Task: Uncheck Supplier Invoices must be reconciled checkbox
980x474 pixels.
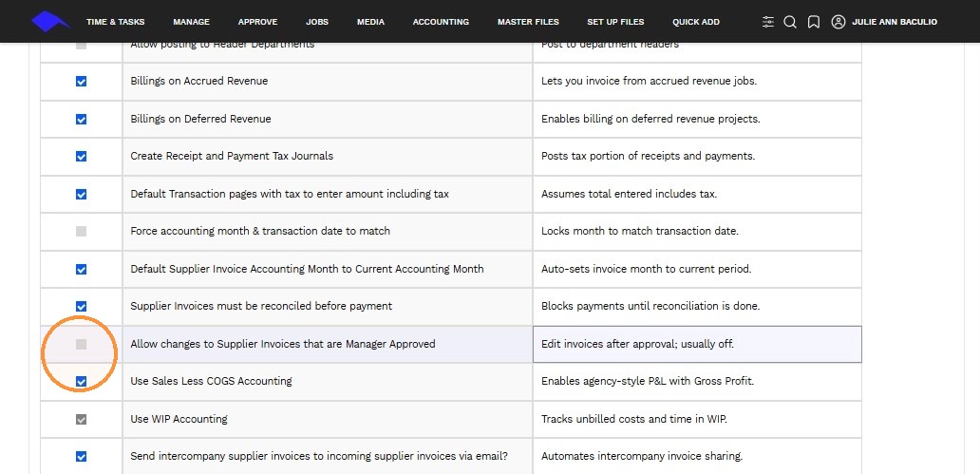Action: coord(82,307)
